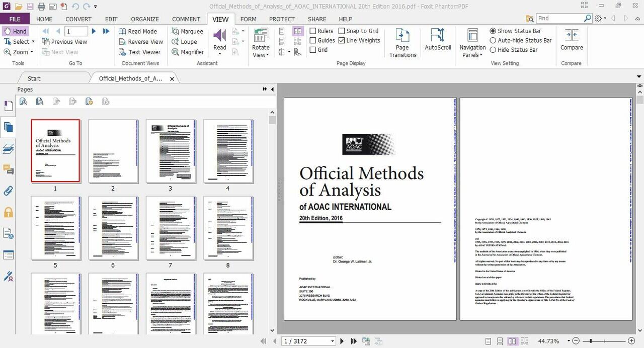Open the Security lock panel

pyautogui.click(x=8, y=212)
